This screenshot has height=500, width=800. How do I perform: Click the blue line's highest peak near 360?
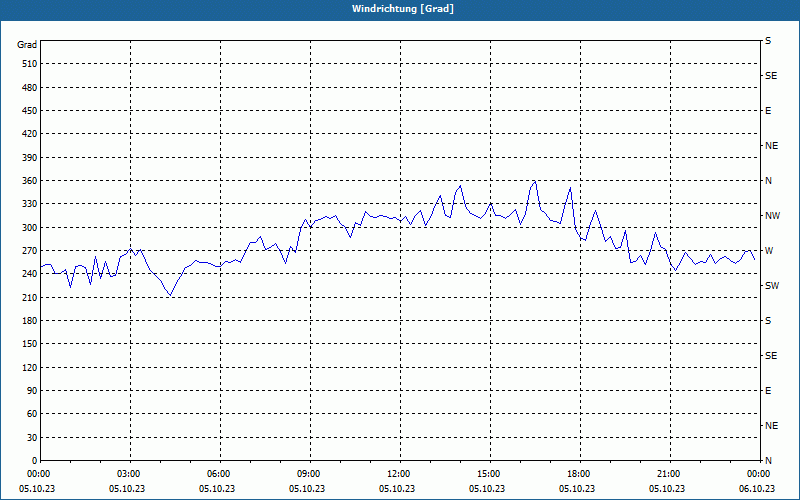coord(535,182)
